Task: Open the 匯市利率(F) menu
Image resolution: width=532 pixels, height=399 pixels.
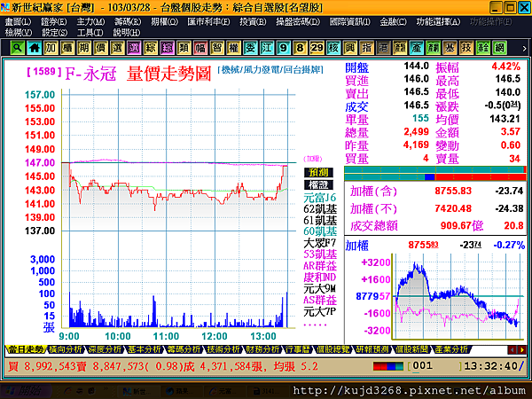Action: [x=208, y=22]
